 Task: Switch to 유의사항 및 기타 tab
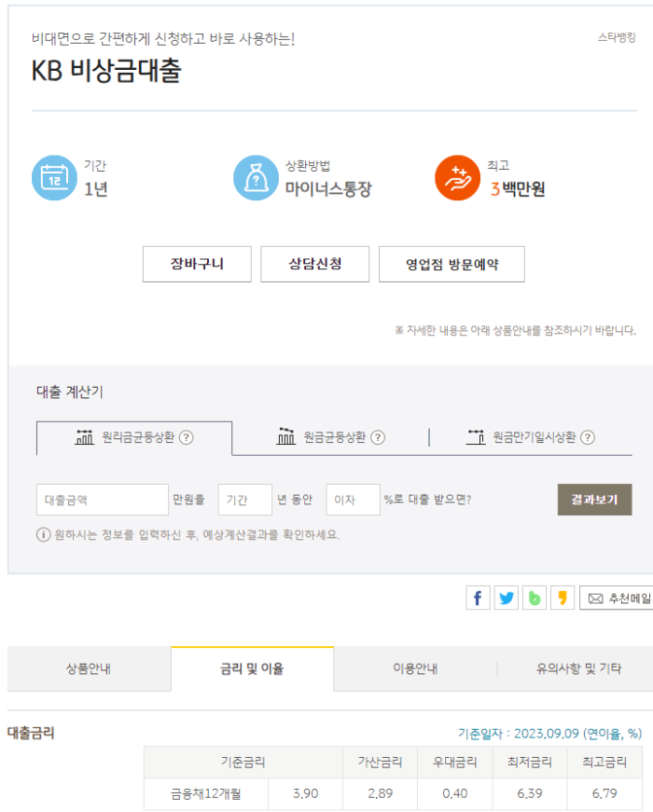pos(578,668)
